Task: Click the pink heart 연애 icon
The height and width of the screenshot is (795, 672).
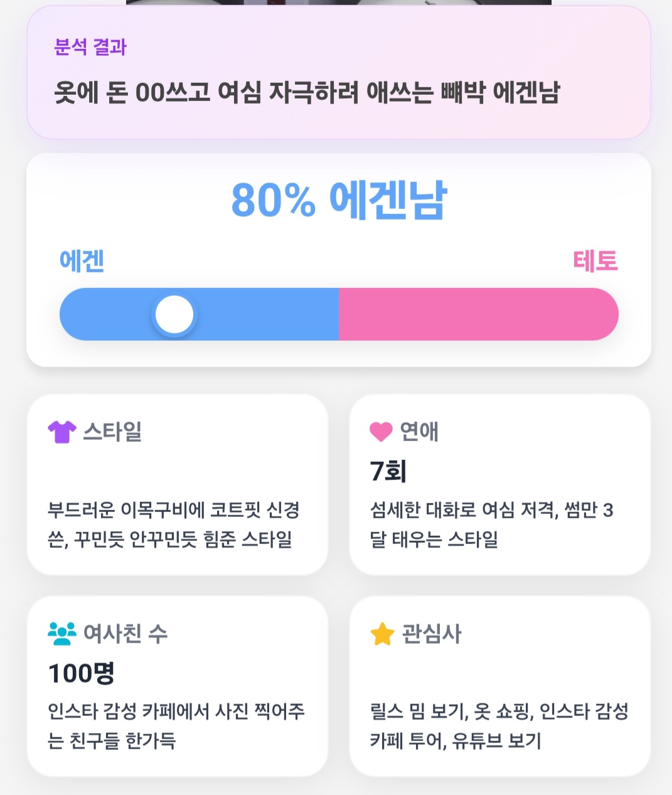Action: point(381,432)
